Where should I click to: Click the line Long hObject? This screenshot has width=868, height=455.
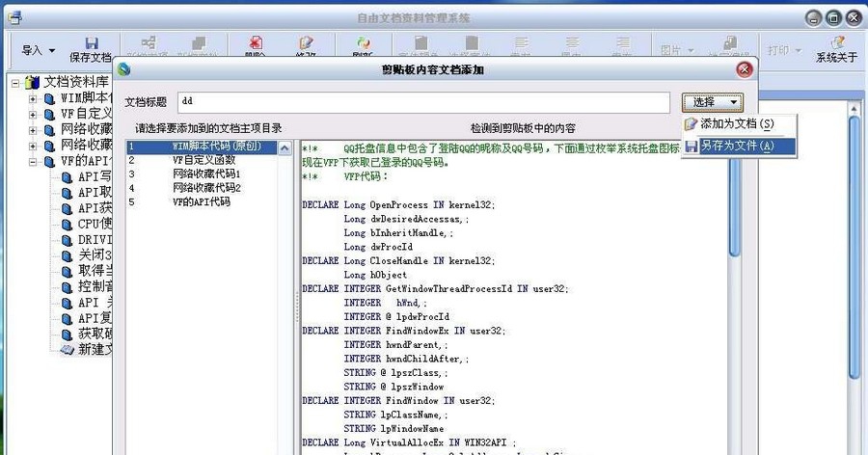tap(375, 275)
